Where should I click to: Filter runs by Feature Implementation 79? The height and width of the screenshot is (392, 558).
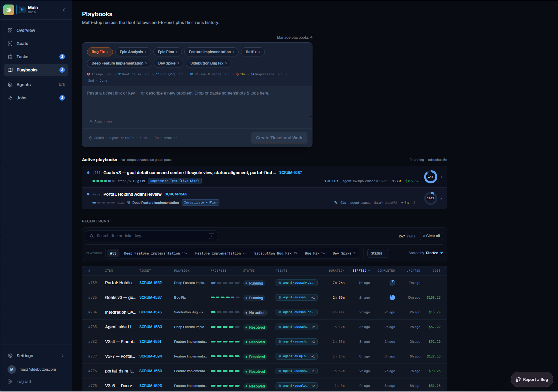click(x=221, y=253)
